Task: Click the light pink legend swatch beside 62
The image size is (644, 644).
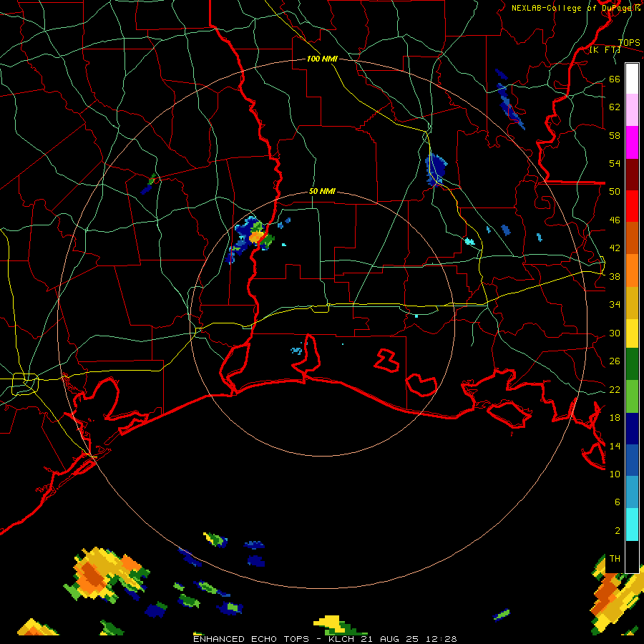Action: (632, 110)
